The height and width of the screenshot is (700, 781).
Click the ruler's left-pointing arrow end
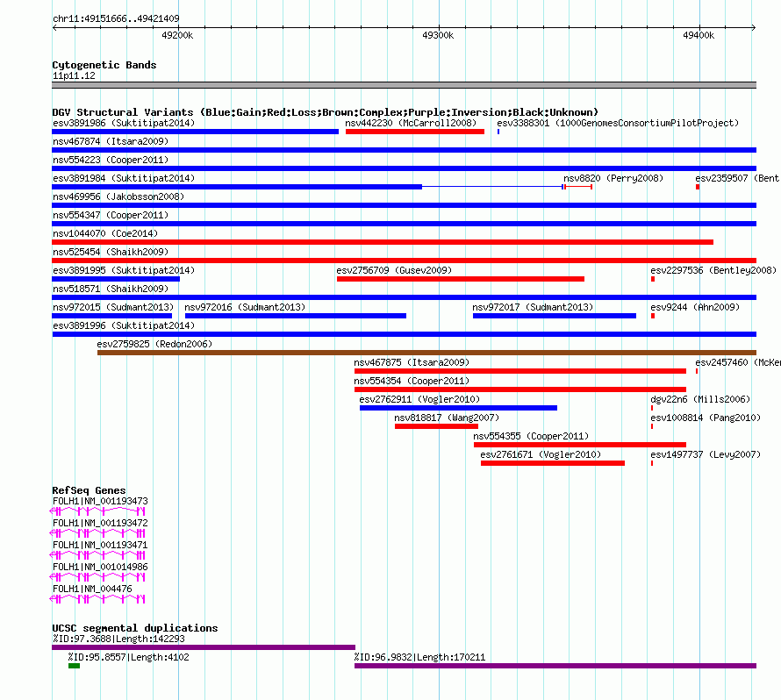click(x=54, y=28)
